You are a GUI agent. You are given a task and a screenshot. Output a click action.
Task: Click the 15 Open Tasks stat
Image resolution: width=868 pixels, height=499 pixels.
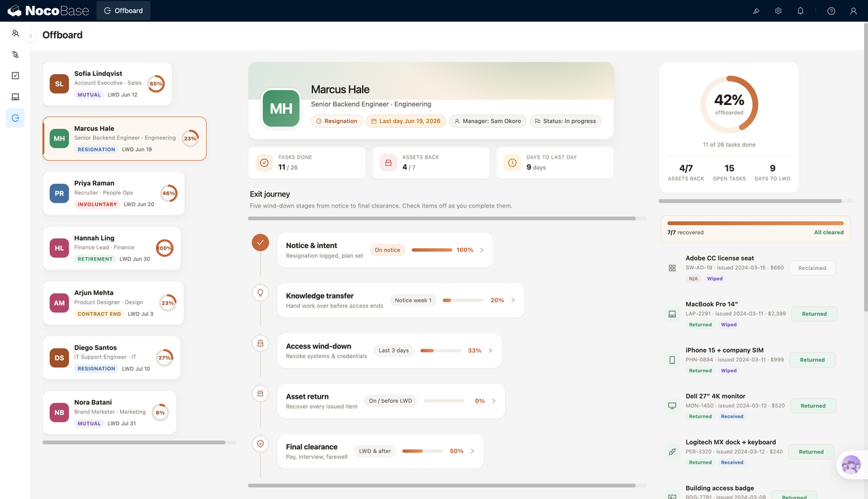729,172
